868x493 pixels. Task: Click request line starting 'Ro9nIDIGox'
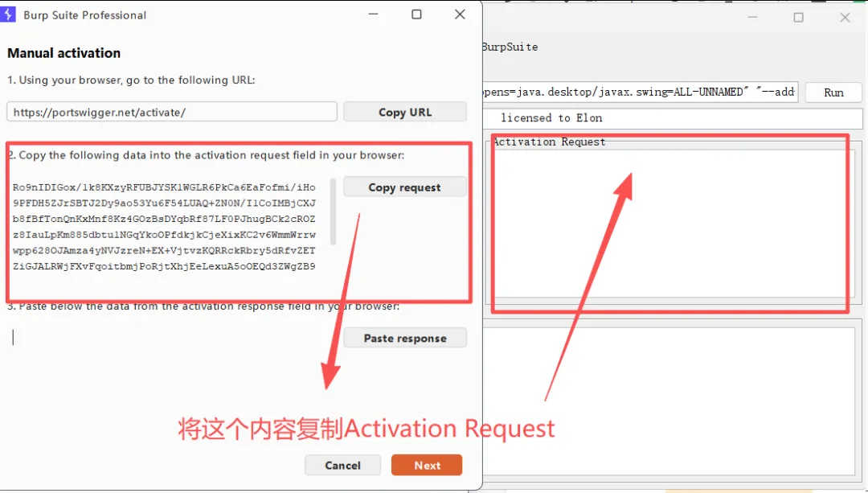click(x=164, y=187)
